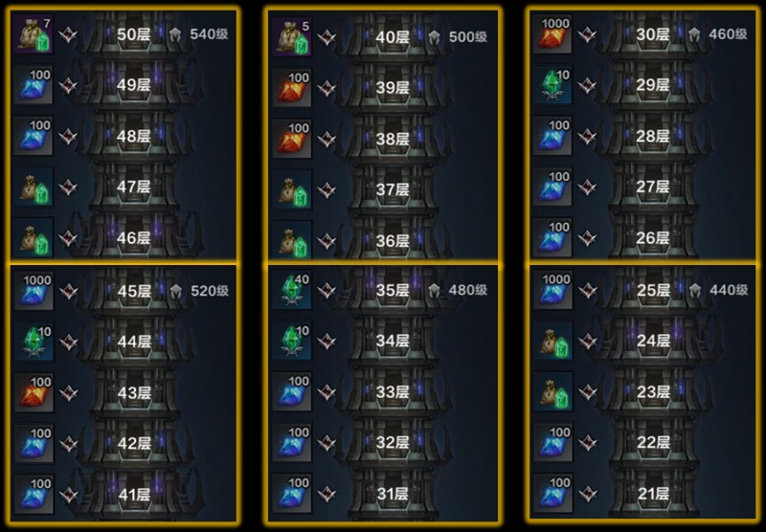The image size is (766, 532).
Task: Open the 40 green gem reward at floor 35
Action: (292, 291)
